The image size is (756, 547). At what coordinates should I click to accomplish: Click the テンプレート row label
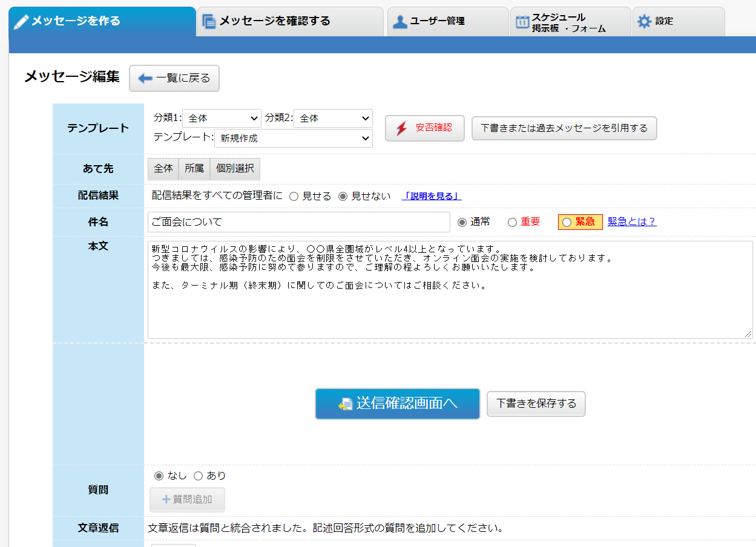click(x=98, y=128)
